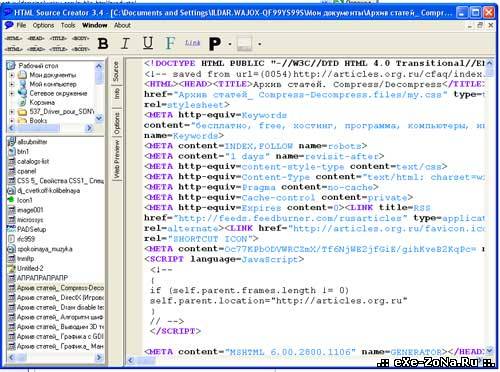Select the АПРАПРАПРАПР file
Image resolution: width=500 pixels, height=372 pixels.
pyautogui.click(x=42, y=278)
